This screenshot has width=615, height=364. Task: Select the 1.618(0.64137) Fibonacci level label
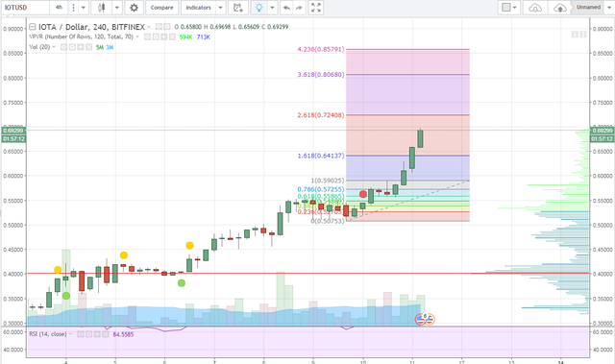pos(321,156)
